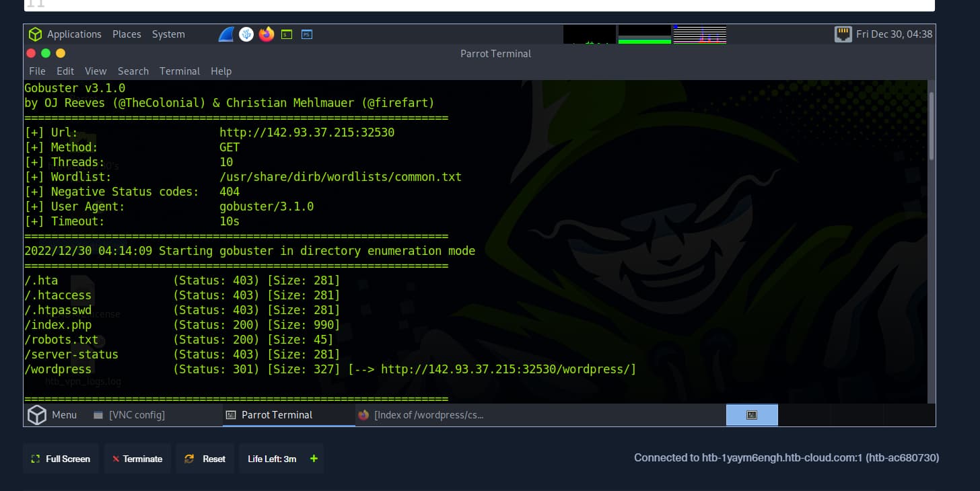
Task: Click the Full Screen button
Action: coord(61,459)
